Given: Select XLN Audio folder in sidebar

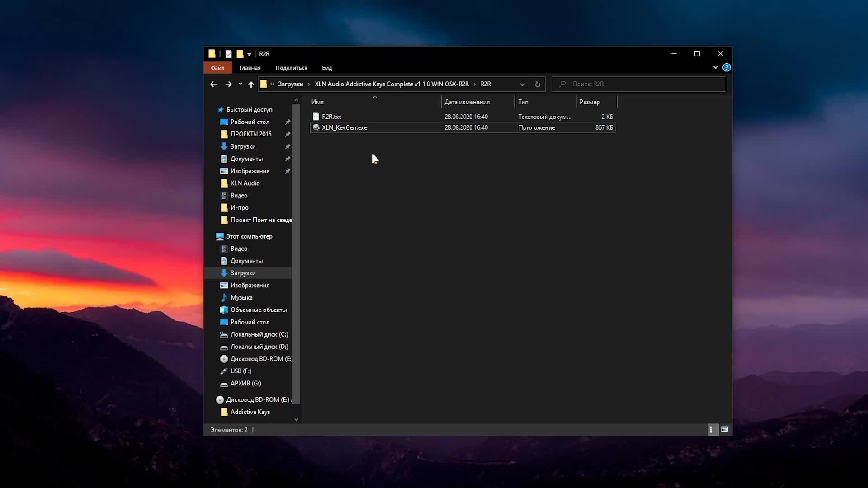Looking at the screenshot, I should tap(245, 183).
